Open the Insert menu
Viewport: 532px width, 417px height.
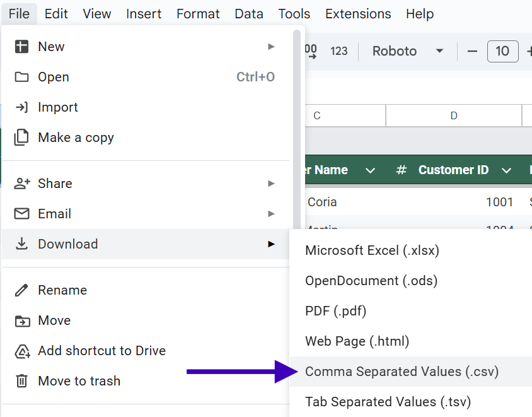click(x=144, y=14)
